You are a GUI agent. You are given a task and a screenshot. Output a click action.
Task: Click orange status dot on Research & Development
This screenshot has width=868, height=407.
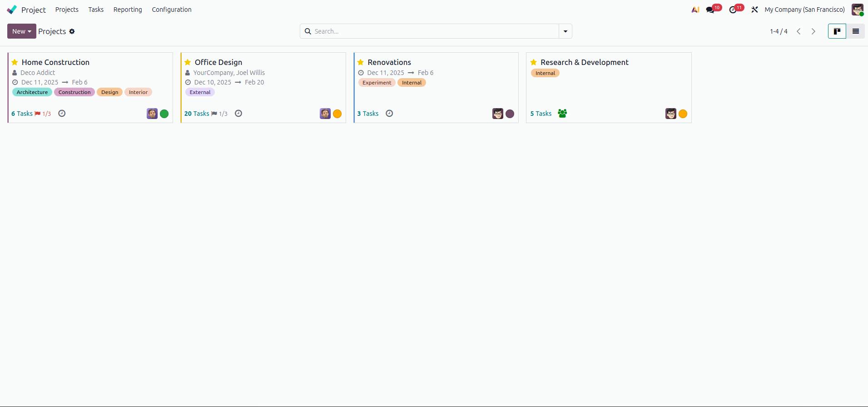click(x=683, y=114)
